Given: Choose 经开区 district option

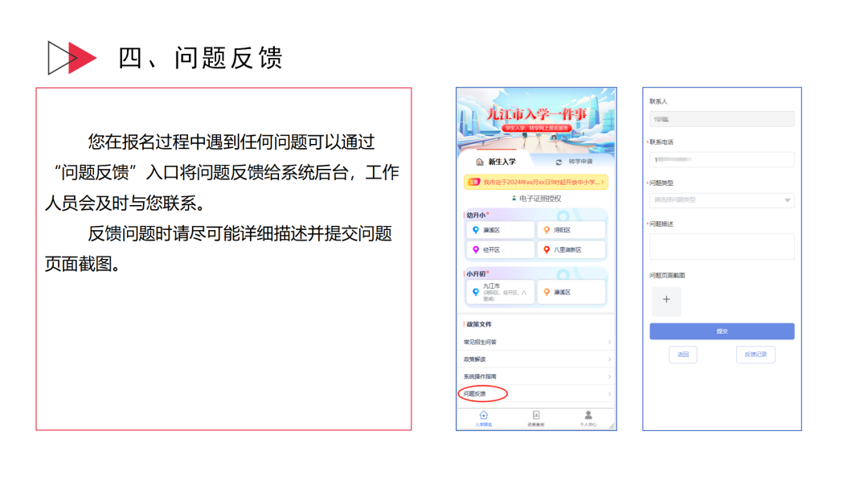Looking at the screenshot, I should tap(500, 250).
